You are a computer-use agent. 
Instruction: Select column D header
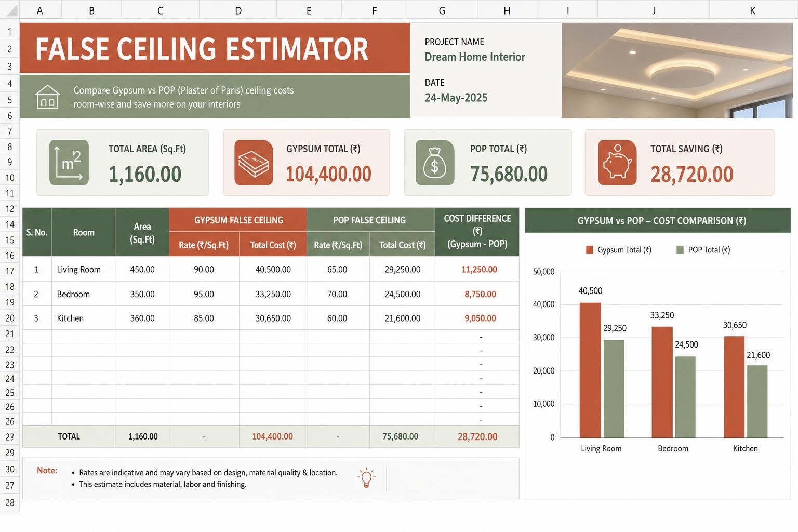(238, 10)
